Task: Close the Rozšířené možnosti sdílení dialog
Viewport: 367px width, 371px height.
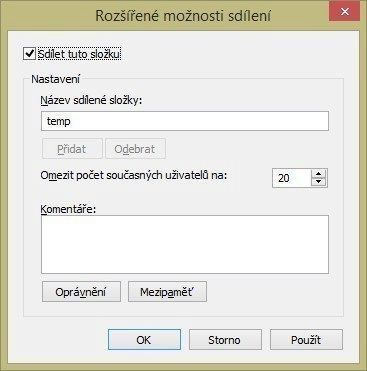Action: 345,11
